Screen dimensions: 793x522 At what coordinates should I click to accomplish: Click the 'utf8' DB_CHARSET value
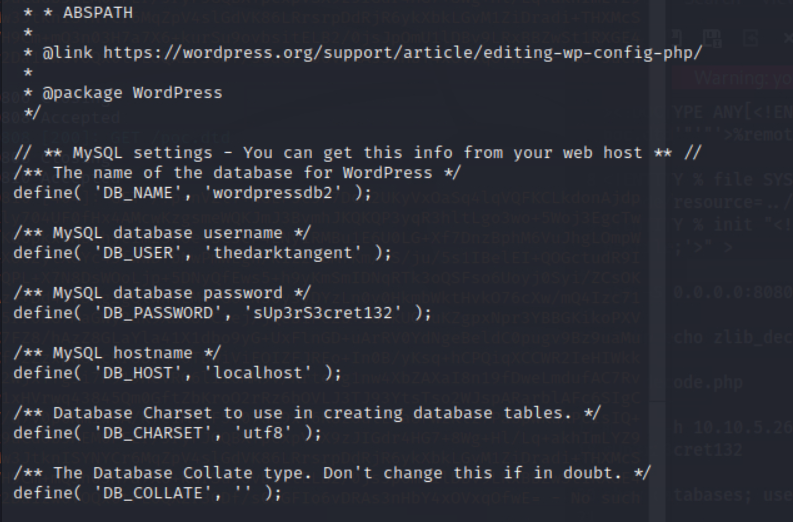(263, 433)
